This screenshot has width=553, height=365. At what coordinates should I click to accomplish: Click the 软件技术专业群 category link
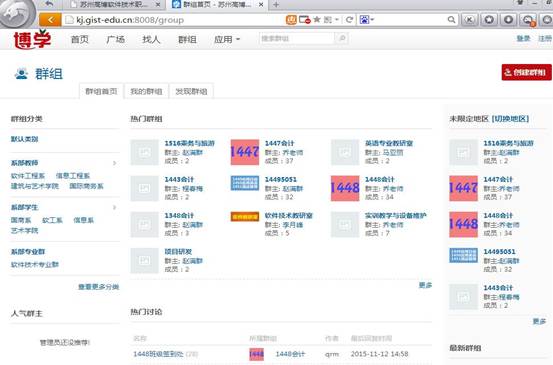tap(35, 264)
